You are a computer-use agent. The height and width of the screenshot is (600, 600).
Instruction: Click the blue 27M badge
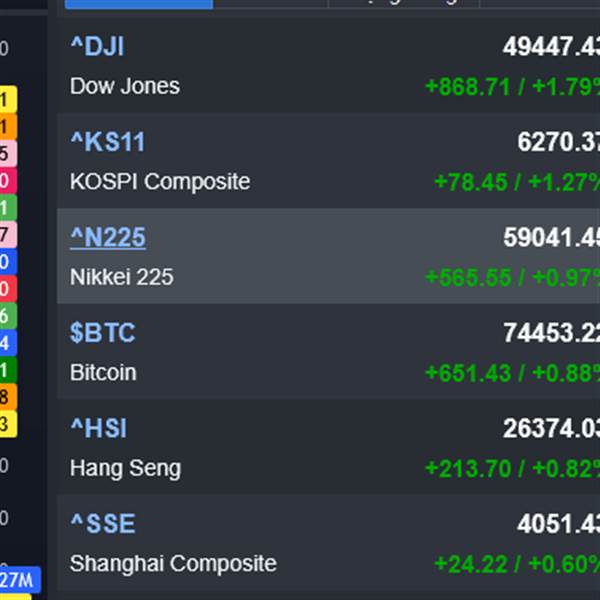[20, 580]
